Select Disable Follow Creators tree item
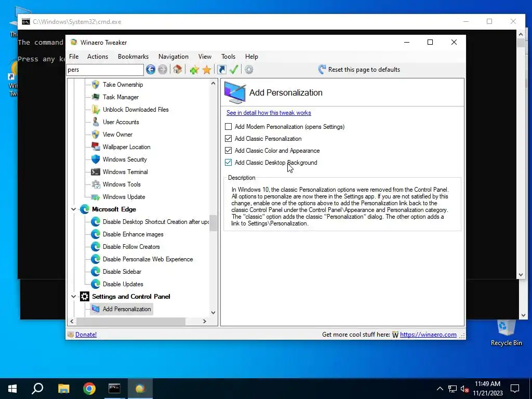 click(131, 247)
